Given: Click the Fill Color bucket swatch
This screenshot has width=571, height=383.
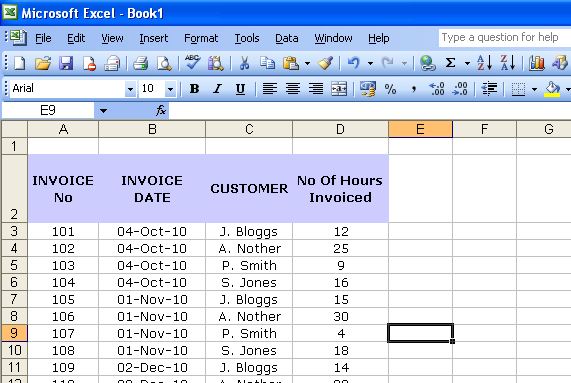Looking at the screenshot, I should [x=552, y=89].
